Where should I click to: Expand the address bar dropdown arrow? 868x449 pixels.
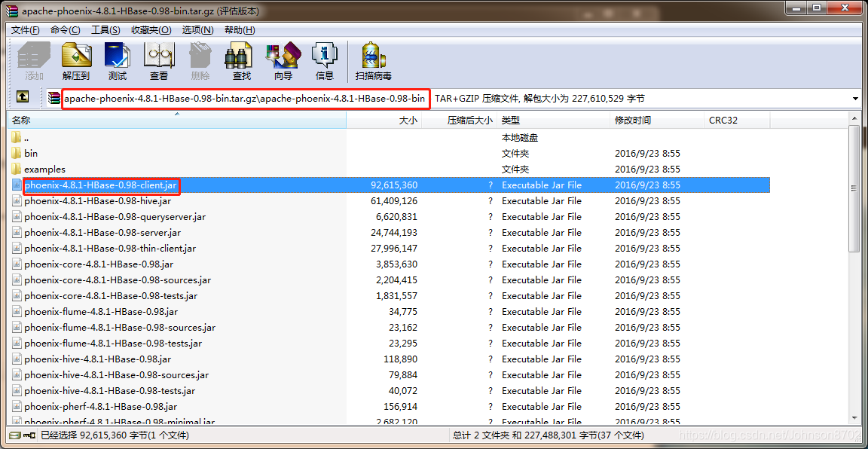pos(855,99)
